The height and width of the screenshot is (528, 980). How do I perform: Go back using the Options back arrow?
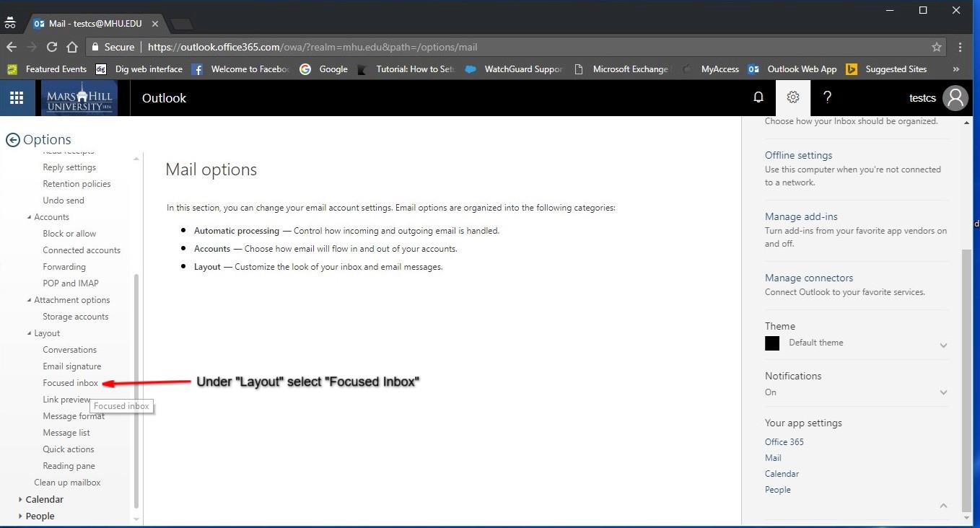click(x=12, y=140)
